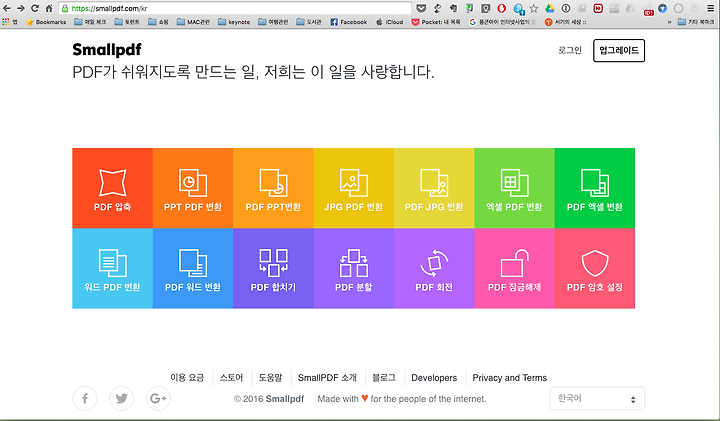
Task: Expand hidden bookmarks with the » chevron
Action: [x=669, y=22]
